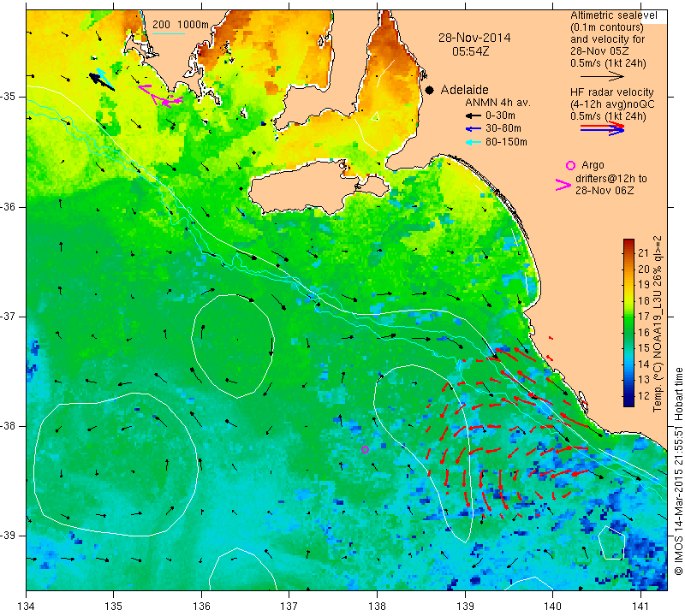Click the magenta drifters arrowhead legend symbol
Screen dimensions: 685x616
pyautogui.click(x=563, y=185)
